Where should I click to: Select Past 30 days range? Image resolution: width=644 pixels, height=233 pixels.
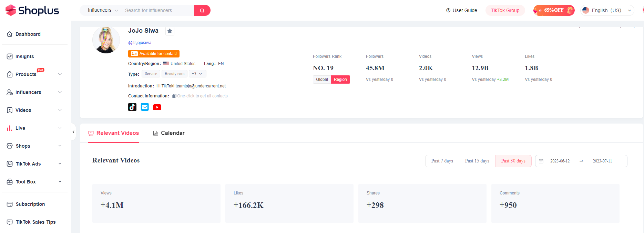pyautogui.click(x=513, y=161)
